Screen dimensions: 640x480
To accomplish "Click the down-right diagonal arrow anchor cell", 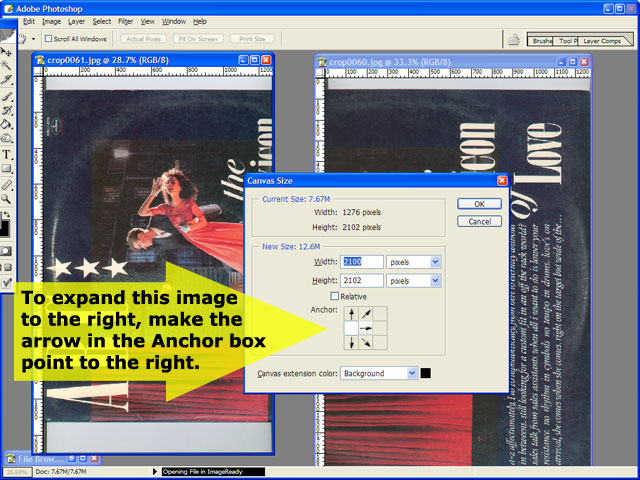I will click(x=366, y=342).
